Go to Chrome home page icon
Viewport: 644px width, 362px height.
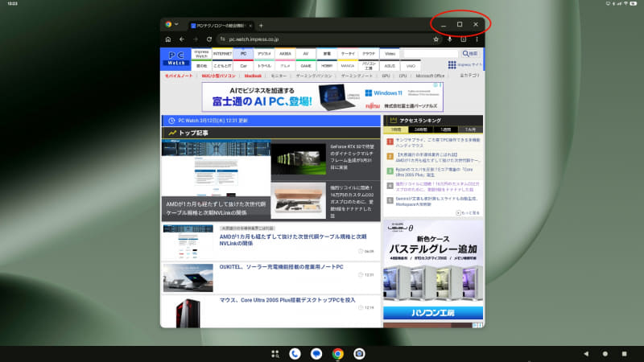pos(168,39)
